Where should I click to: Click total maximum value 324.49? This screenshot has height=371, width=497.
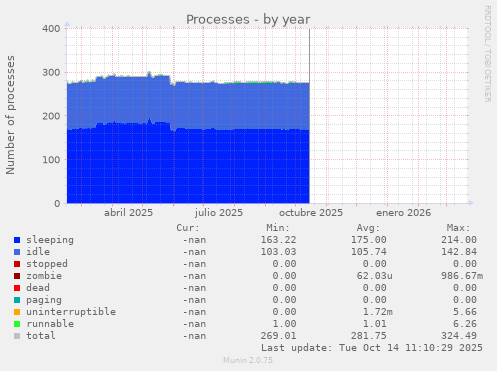coord(459,336)
